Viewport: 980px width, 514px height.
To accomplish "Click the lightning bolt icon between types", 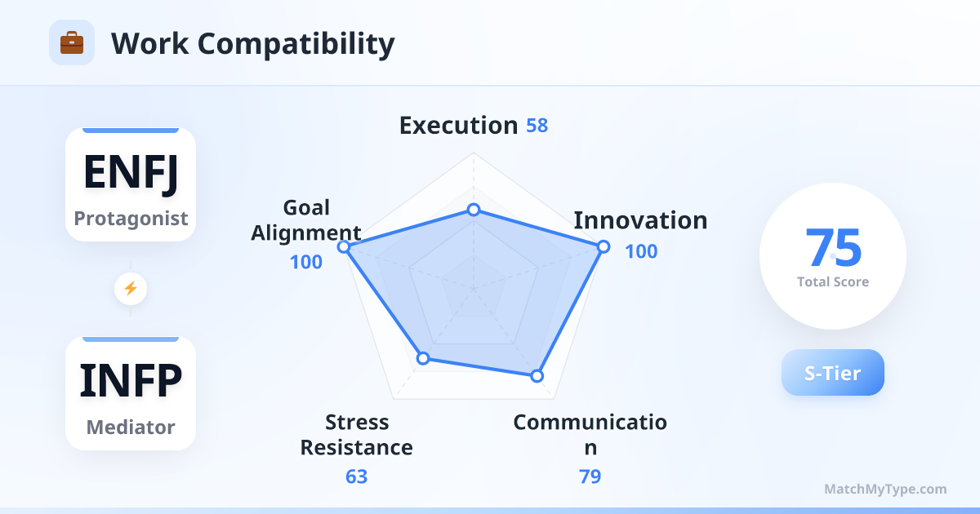I will point(131,288).
